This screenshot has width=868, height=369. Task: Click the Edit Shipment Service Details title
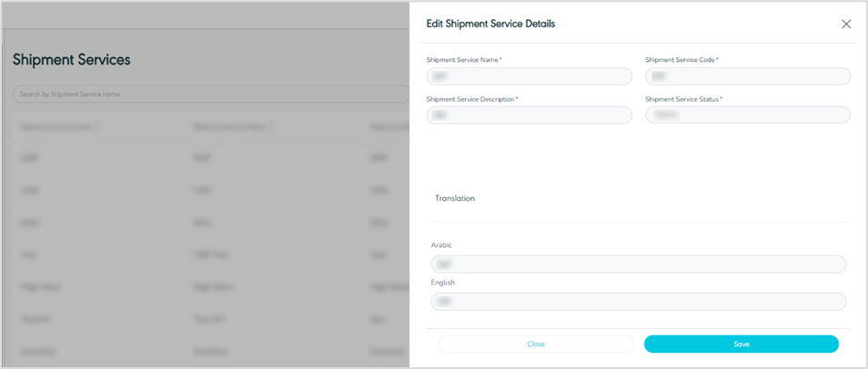pyautogui.click(x=490, y=24)
